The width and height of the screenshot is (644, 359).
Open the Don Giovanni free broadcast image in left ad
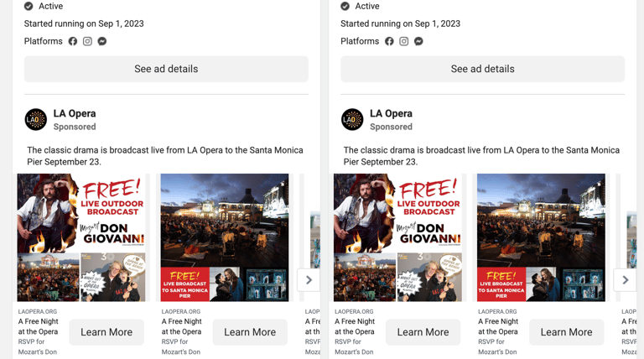click(x=80, y=237)
